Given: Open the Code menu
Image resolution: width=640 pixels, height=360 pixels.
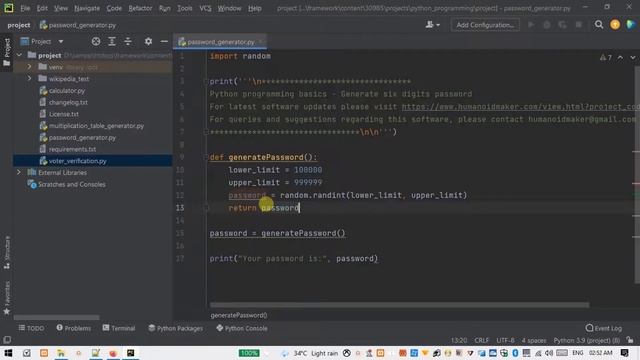Looking at the screenshot, I should pyautogui.click(x=114, y=8).
